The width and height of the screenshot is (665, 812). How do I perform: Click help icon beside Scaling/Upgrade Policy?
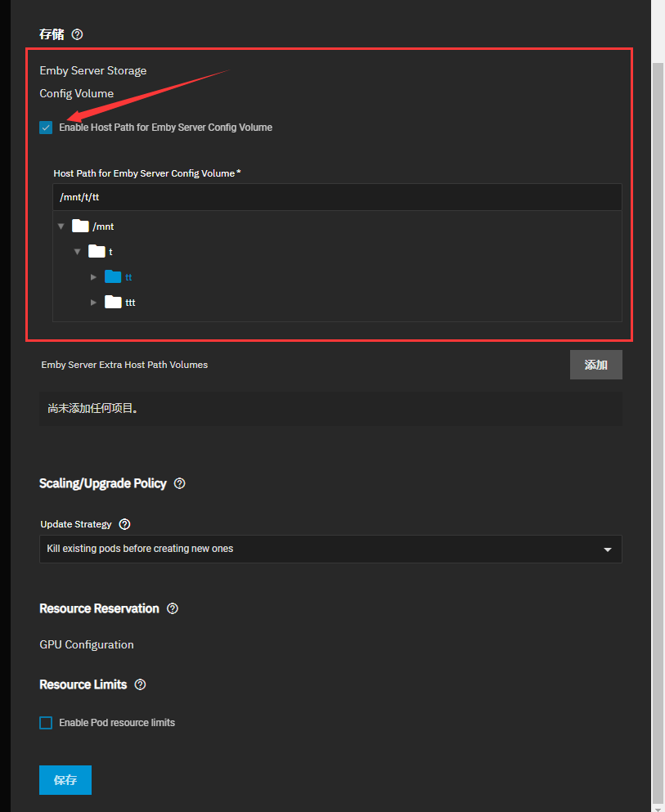click(180, 483)
